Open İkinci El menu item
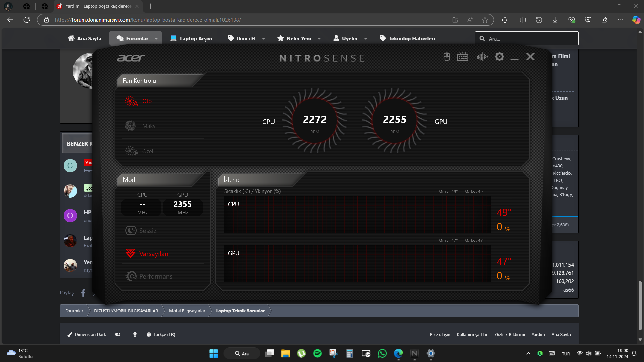 coord(242,38)
